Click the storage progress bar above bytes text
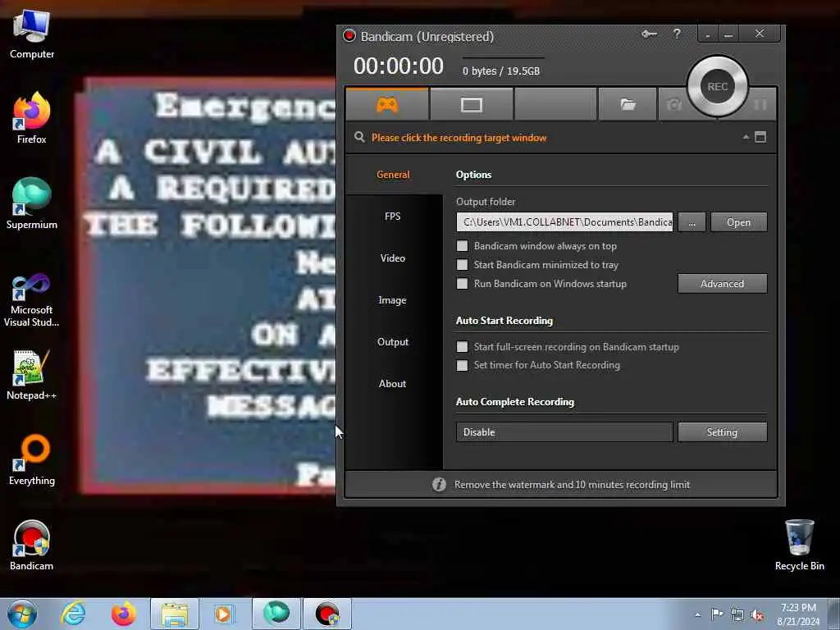 (503, 57)
